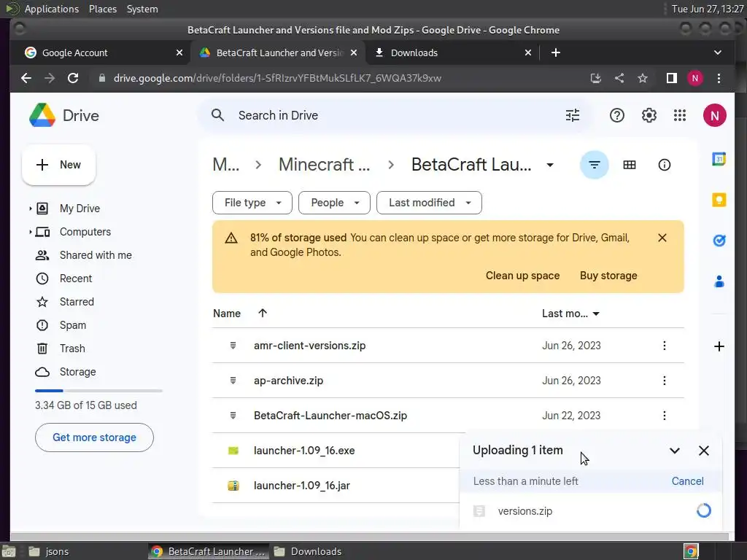The image size is (747, 560).
Task: Install app icon in address bar
Action: pos(595,78)
